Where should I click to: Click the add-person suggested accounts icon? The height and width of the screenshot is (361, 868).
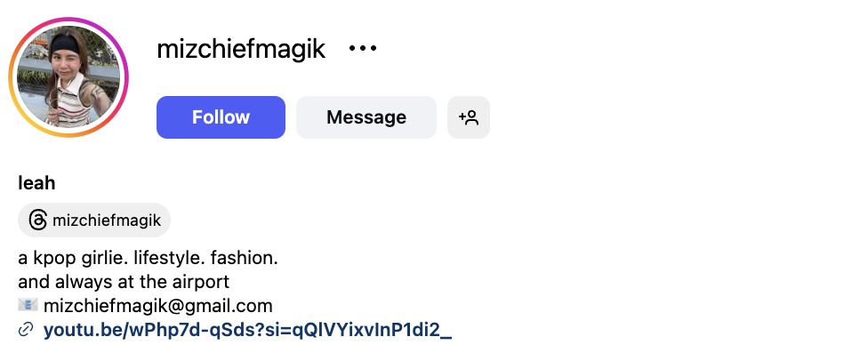(x=469, y=117)
